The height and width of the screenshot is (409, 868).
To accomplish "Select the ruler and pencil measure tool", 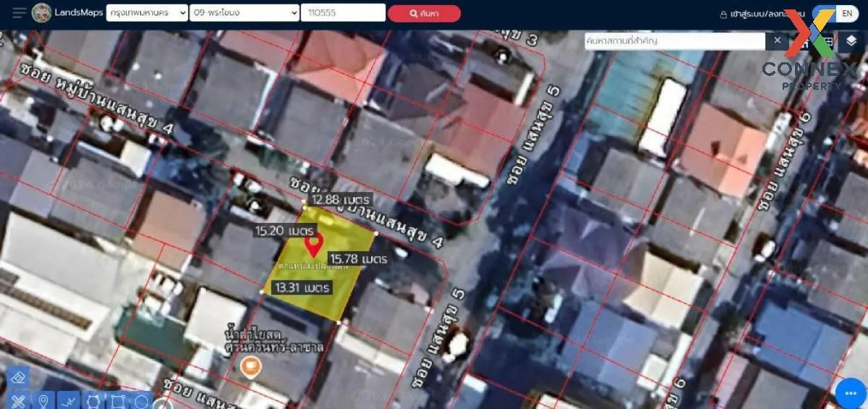I will click(19, 400).
